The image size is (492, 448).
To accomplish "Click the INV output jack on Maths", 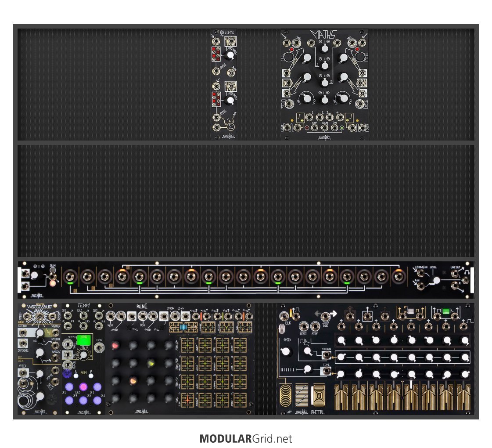I will pyautogui.click(x=334, y=128).
